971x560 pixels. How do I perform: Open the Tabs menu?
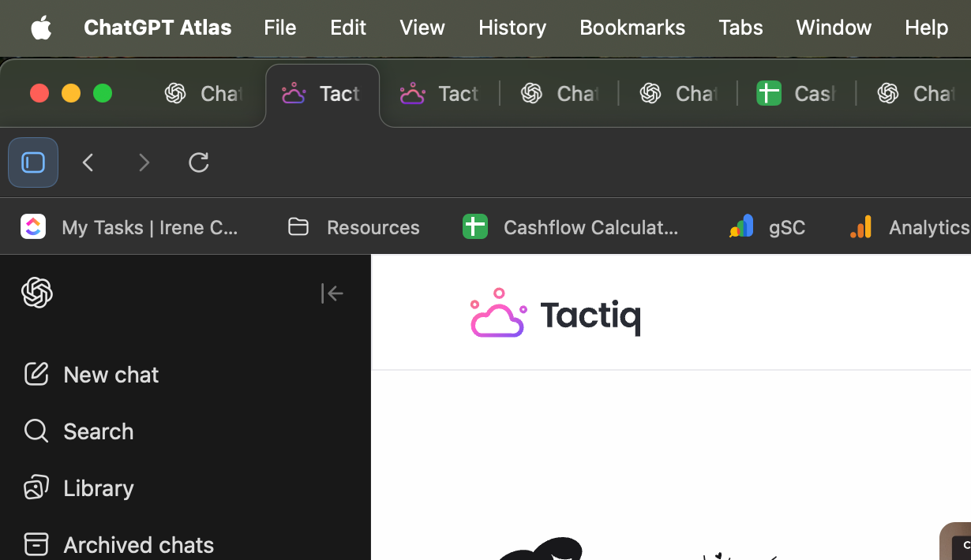click(740, 28)
